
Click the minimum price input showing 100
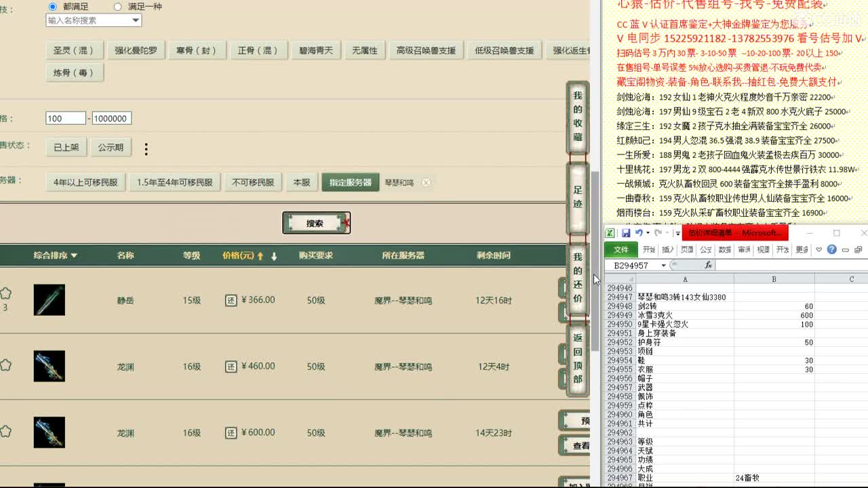pyautogui.click(x=65, y=118)
